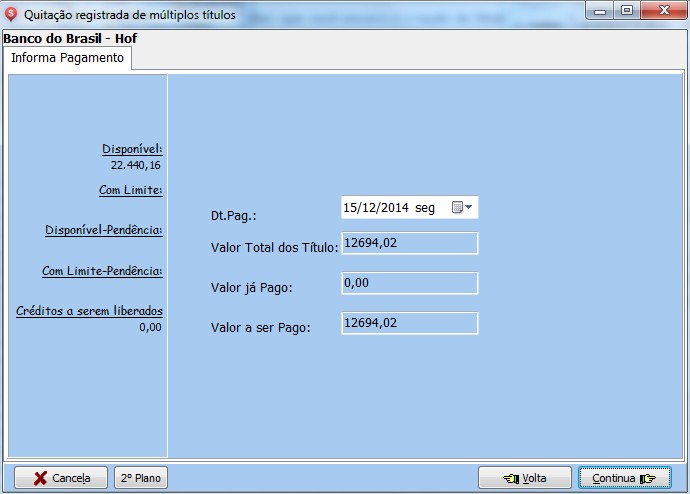Click the Valor a ser Pago field

point(409,323)
